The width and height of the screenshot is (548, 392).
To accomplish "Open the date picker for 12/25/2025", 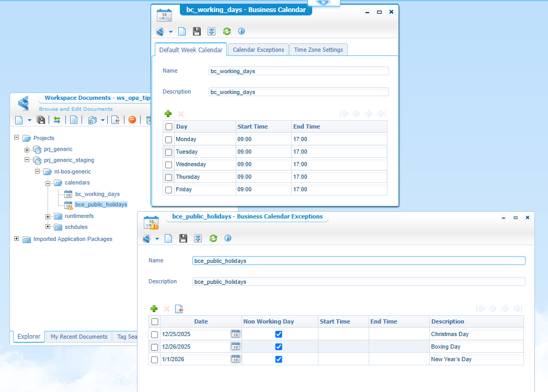I will pos(235,334).
